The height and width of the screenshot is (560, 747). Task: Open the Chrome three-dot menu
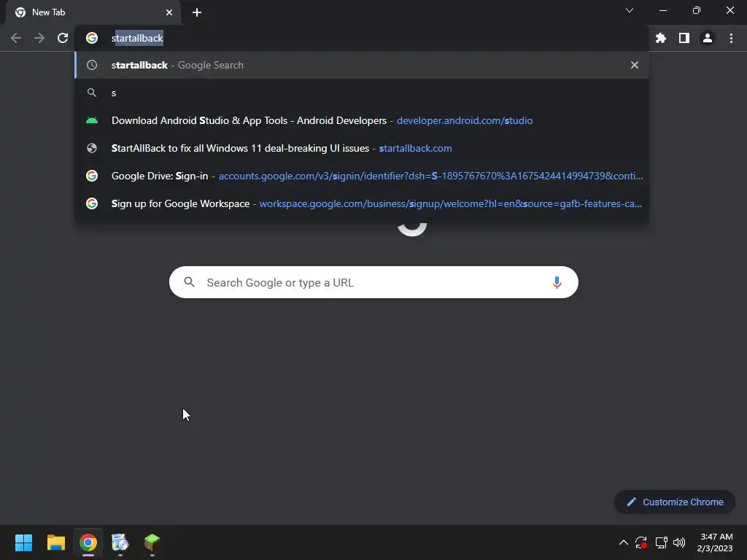click(x=731, y=38)
